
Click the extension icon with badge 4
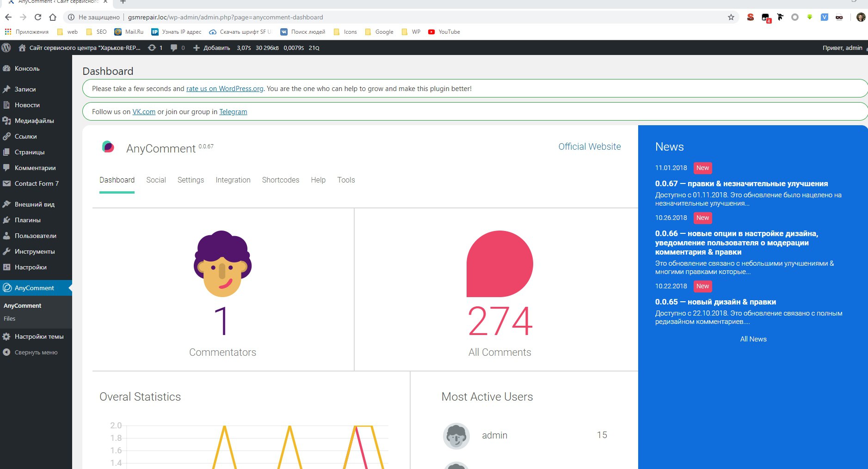pos(766,18)
